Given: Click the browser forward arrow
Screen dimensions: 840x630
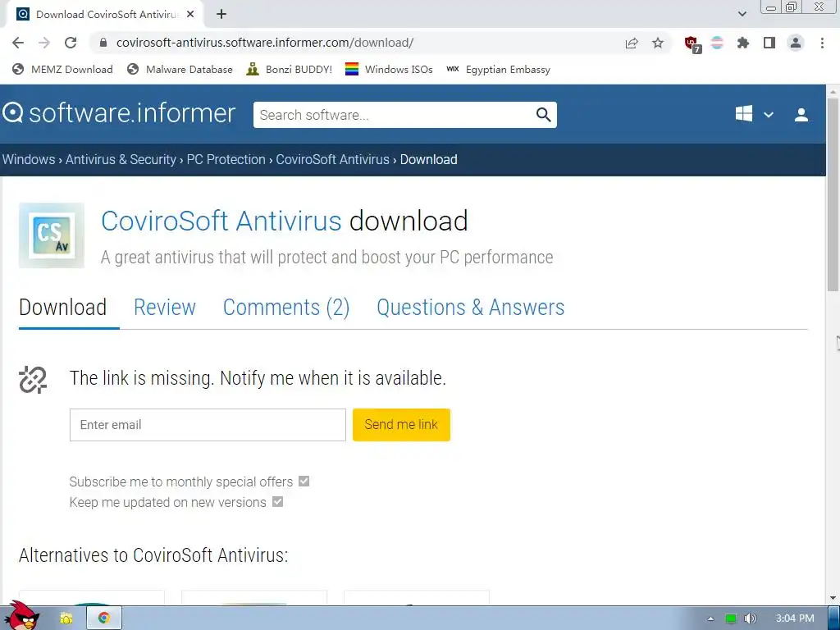Looking at the screenshot, I should (x=44, y=43).
